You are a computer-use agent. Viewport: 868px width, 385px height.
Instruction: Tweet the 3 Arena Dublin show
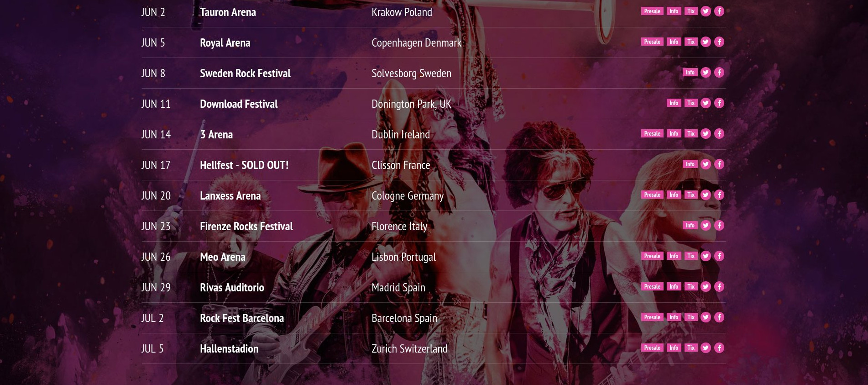coord(706,134)
